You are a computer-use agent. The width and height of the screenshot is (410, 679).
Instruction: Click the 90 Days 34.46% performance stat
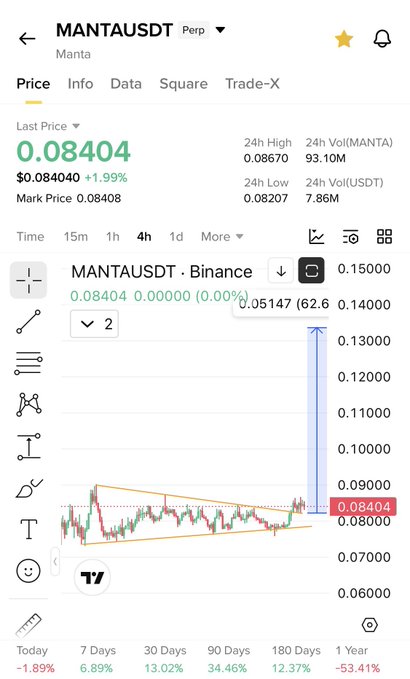click(228, 659)
